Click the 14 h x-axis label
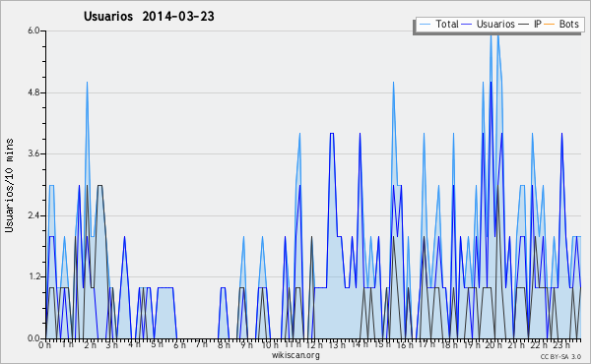 (360, 344)
